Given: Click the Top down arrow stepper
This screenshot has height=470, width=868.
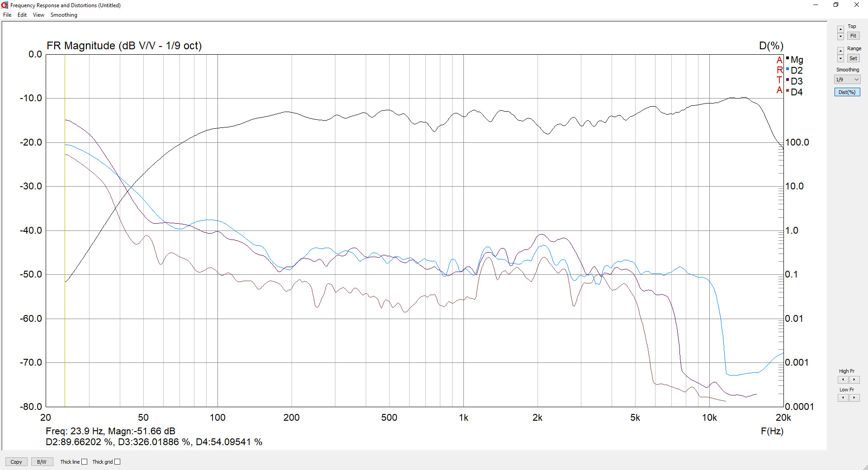Looking at the screenshot, I should click(840, 36).
